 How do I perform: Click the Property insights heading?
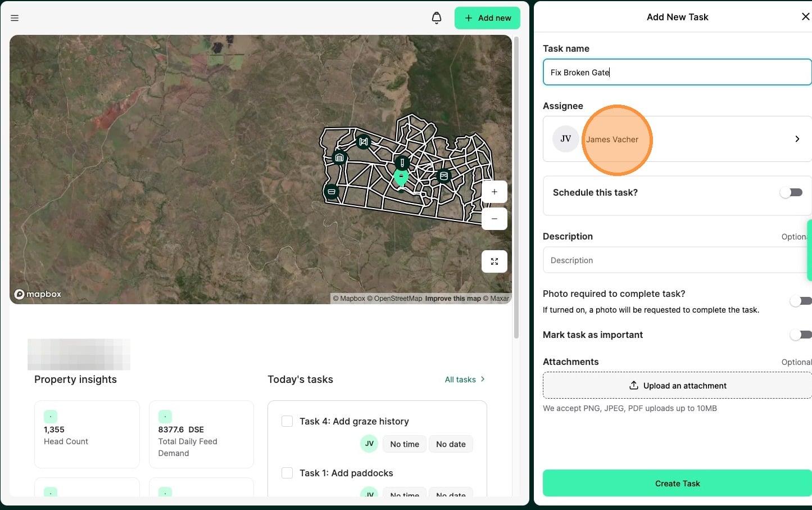pyautogui.click(x=75, y=380)
